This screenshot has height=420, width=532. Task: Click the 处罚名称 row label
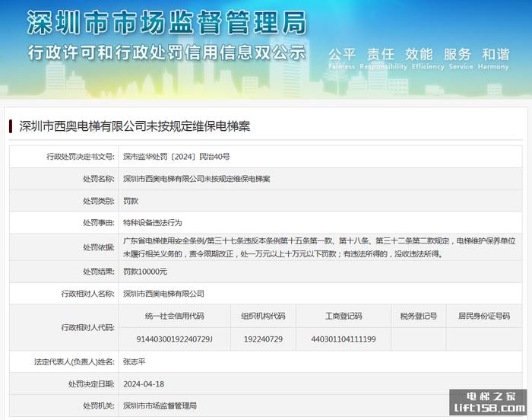pyautogui.click(x=99, y=179)
